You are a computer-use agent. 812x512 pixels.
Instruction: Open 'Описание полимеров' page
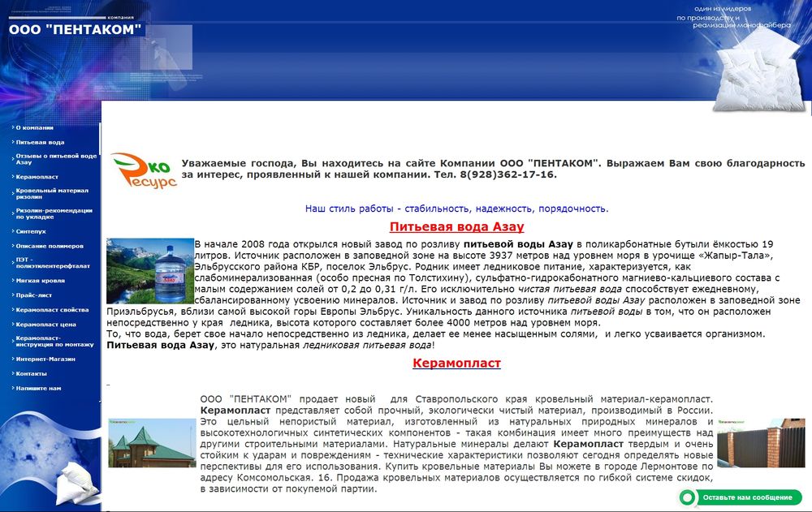point(50,246)
